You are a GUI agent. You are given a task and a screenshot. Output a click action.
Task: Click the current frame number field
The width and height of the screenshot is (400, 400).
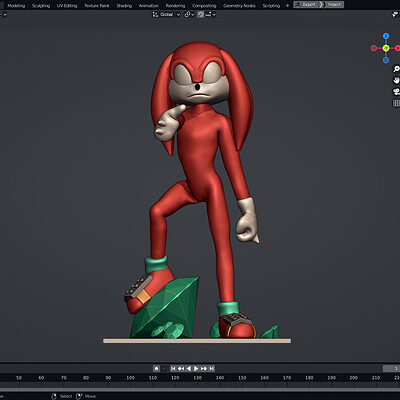point(391,368)
